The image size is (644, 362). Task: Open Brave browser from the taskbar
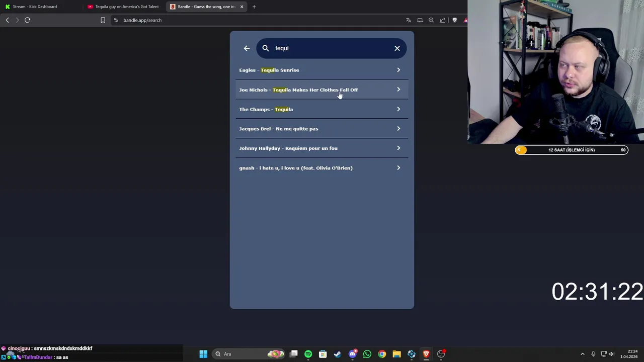coord(426,354)
